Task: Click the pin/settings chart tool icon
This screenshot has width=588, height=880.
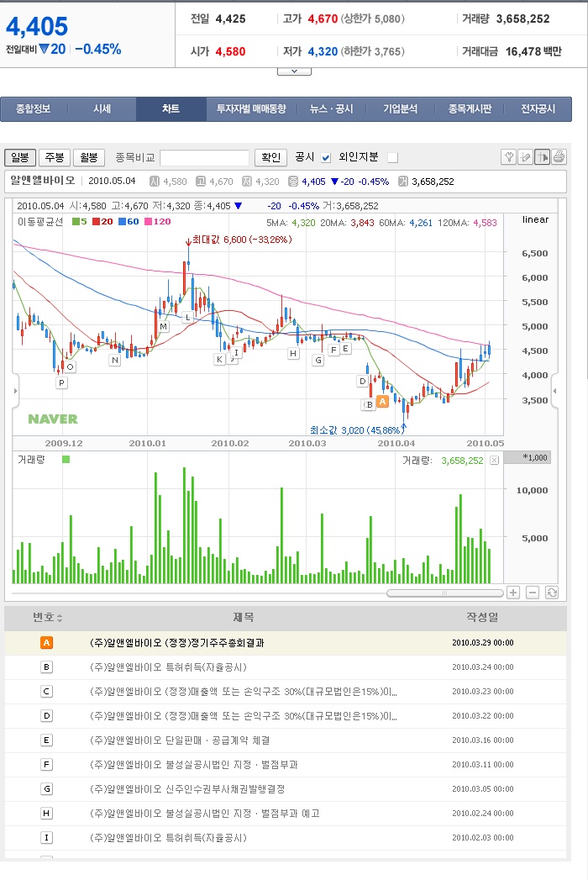Action: coord(508,157)
